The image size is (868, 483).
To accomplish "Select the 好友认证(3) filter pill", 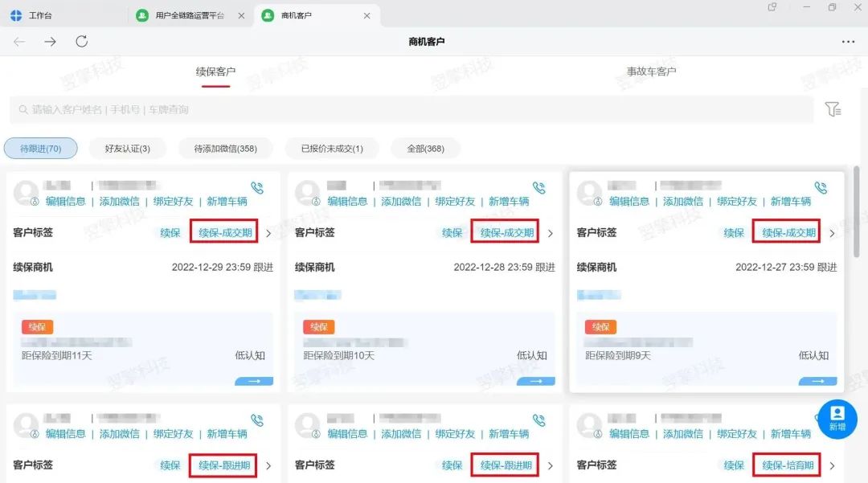I will [x=127, y=149].
